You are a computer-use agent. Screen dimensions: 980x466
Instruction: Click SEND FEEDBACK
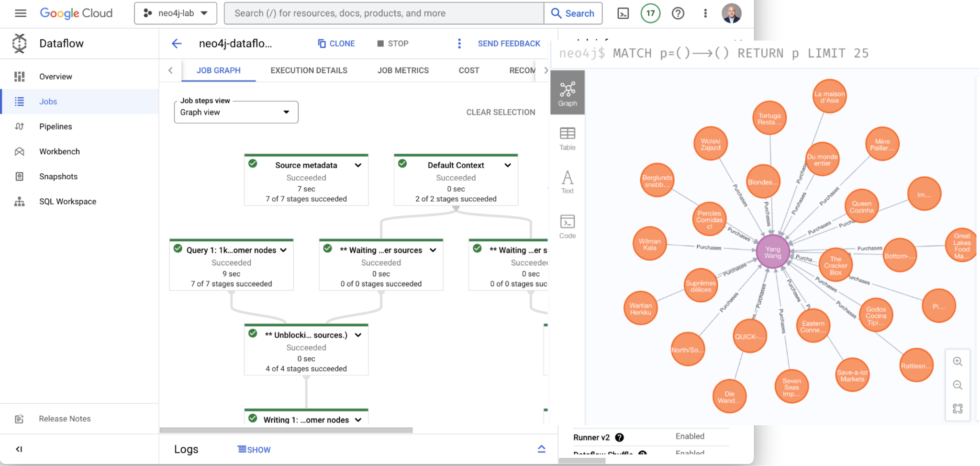509,44
